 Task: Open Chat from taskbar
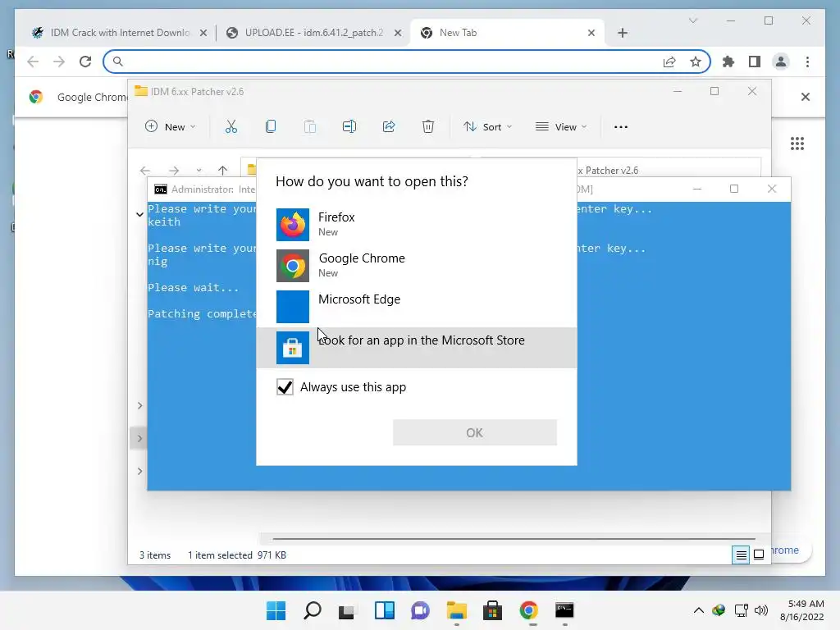coord(421,610)
